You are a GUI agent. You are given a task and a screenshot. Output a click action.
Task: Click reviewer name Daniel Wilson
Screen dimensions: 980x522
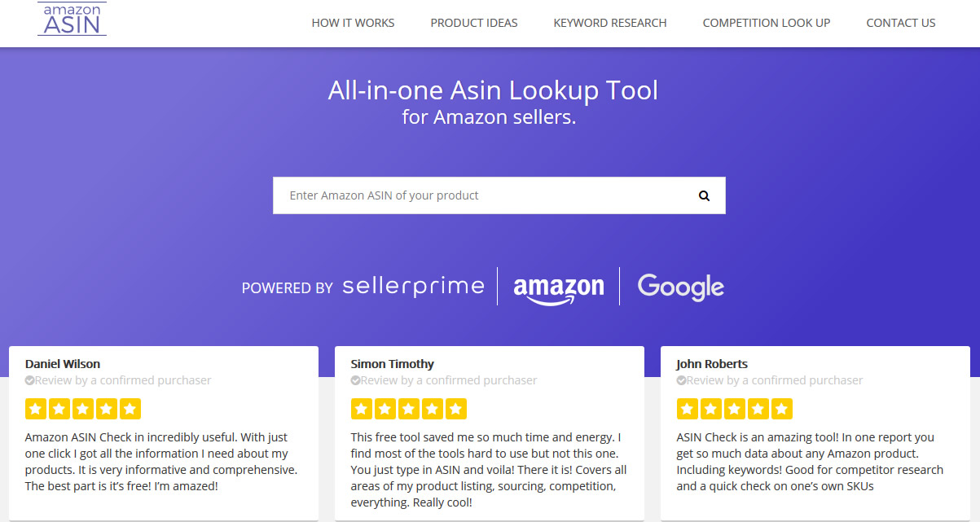(63, 364)
